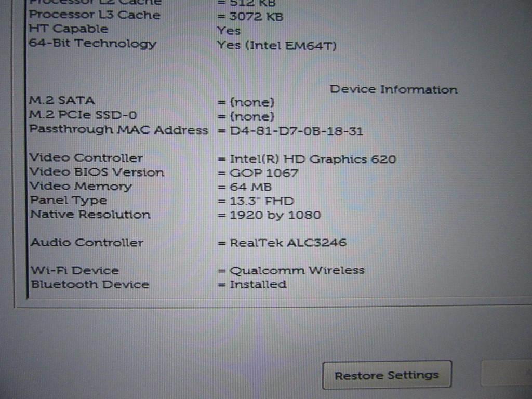Click the Panel Type label

point(69,201)
